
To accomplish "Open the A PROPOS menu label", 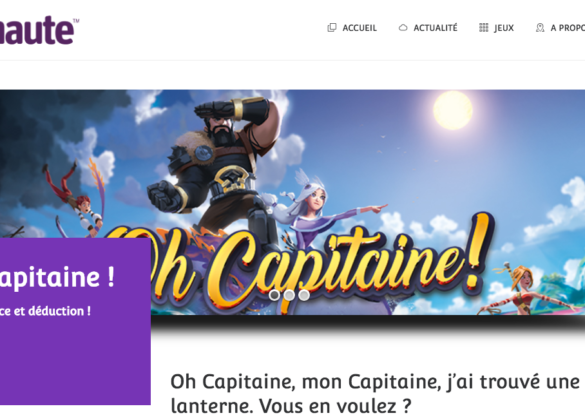I will (x=567, y=28).
